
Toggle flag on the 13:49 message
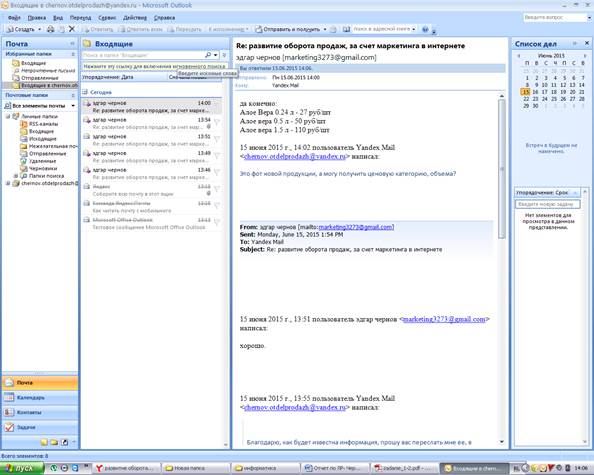pyautogui.click(x=217, y=156)
